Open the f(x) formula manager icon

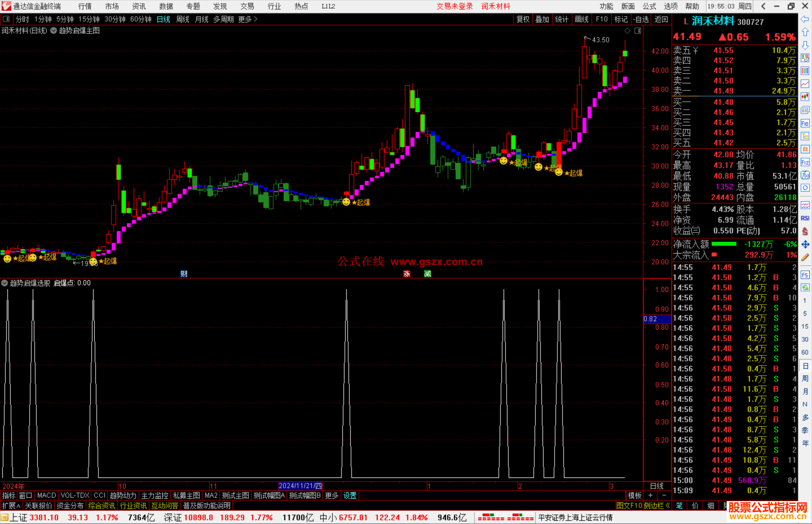click(805, 175)
